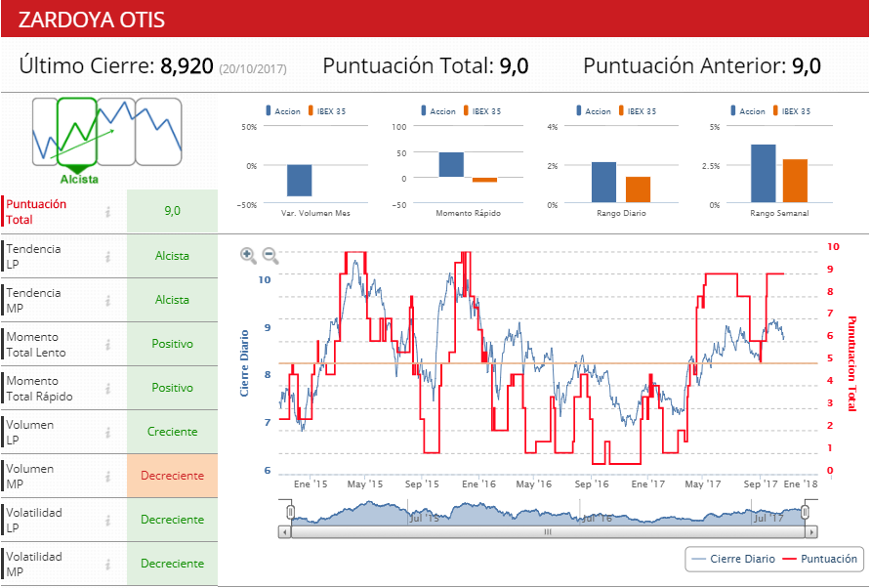871x588 pixels.
Task: Click the 9,0 Puntuación Total value cell
Action: (172, 211)
